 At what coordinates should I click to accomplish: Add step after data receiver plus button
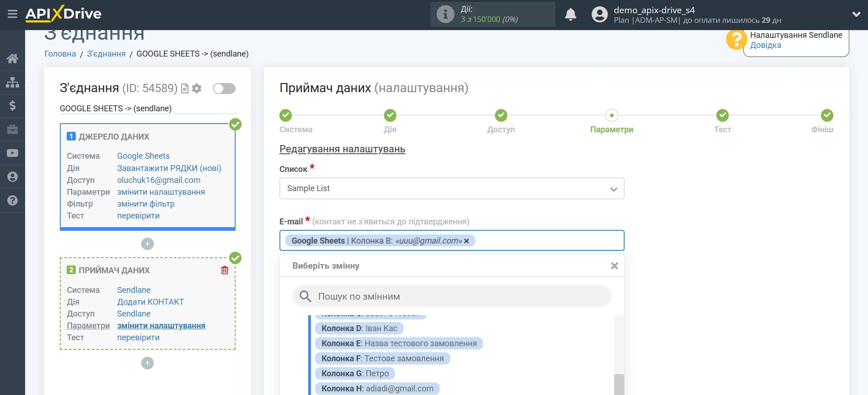(x=147, y=363)
